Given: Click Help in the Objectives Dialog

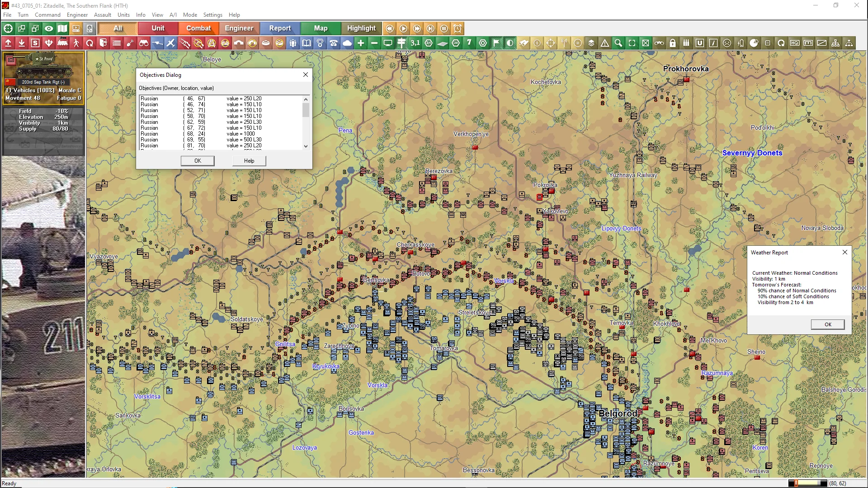Looking at the screenshot, I should click(x=249, y=161).
